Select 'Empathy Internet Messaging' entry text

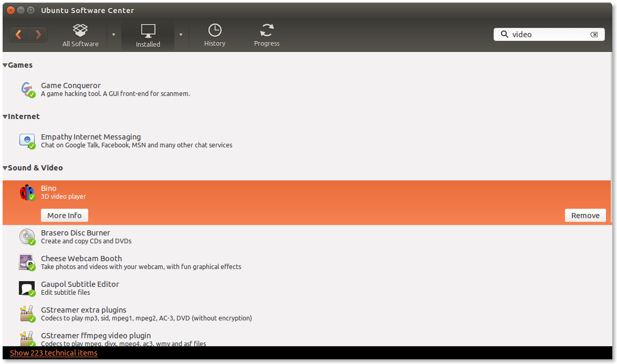(x=91, y=137)
